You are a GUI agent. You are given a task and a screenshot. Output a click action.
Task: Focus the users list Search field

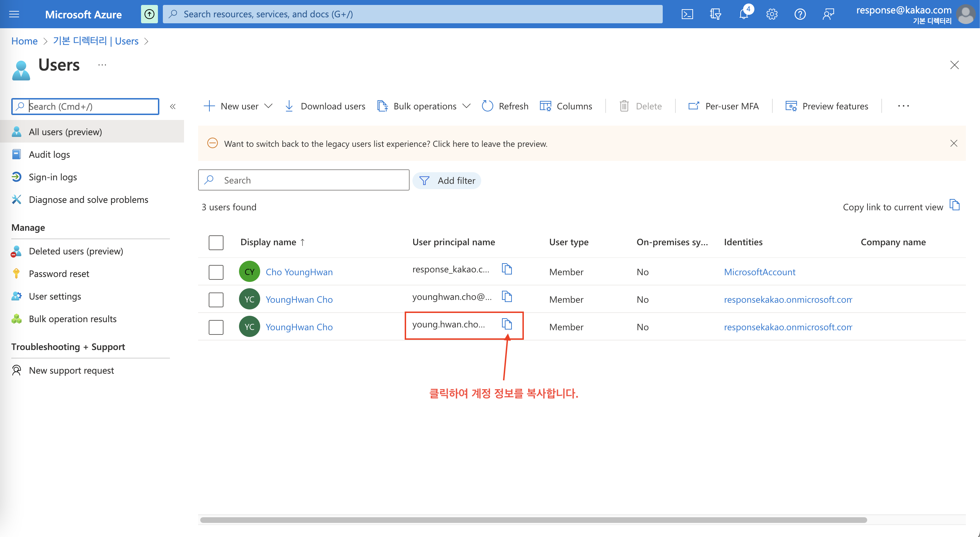coord(304,180)
